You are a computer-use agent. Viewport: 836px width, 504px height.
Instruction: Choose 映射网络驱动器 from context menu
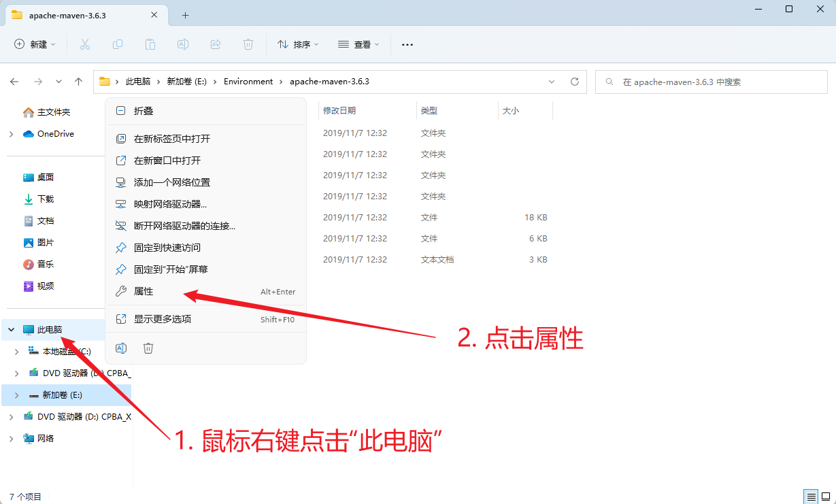pos(170,204)
